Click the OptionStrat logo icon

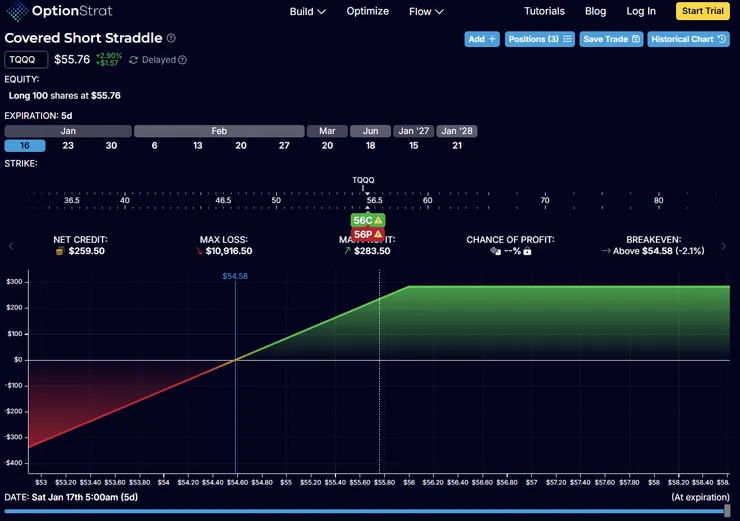tap(17, 11)
